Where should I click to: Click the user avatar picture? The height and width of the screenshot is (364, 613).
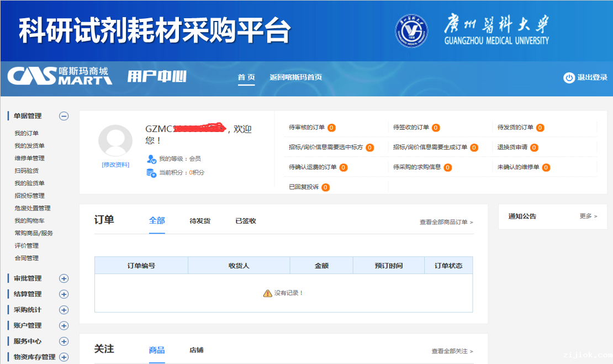[115, 140]
